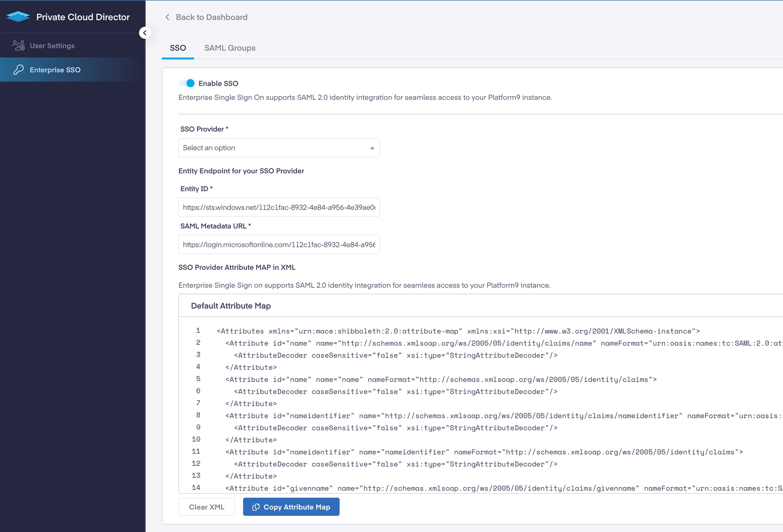
Task: Collapse the sidebar with the chevron button
Action: point(145,33)
